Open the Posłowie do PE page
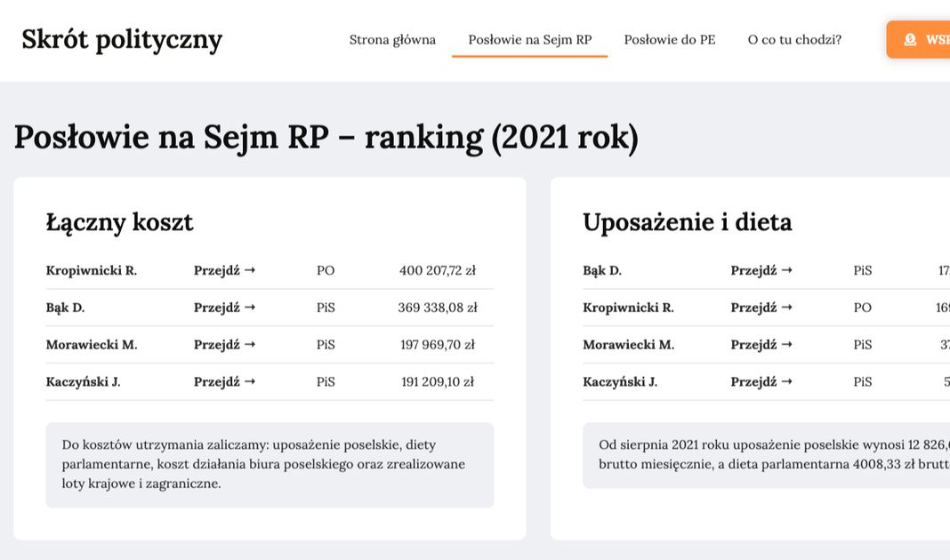 (669, 40)
